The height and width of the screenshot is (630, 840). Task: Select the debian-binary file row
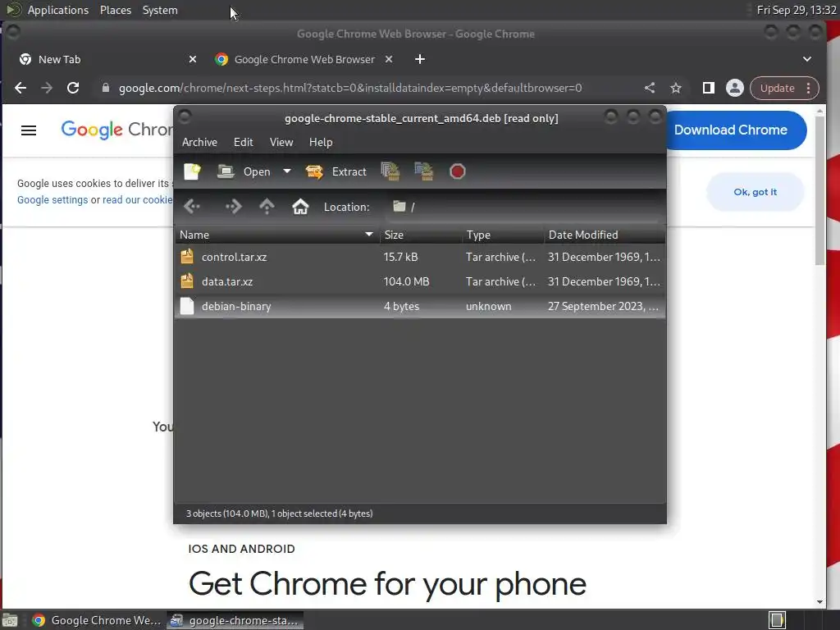tap(420, 307)
